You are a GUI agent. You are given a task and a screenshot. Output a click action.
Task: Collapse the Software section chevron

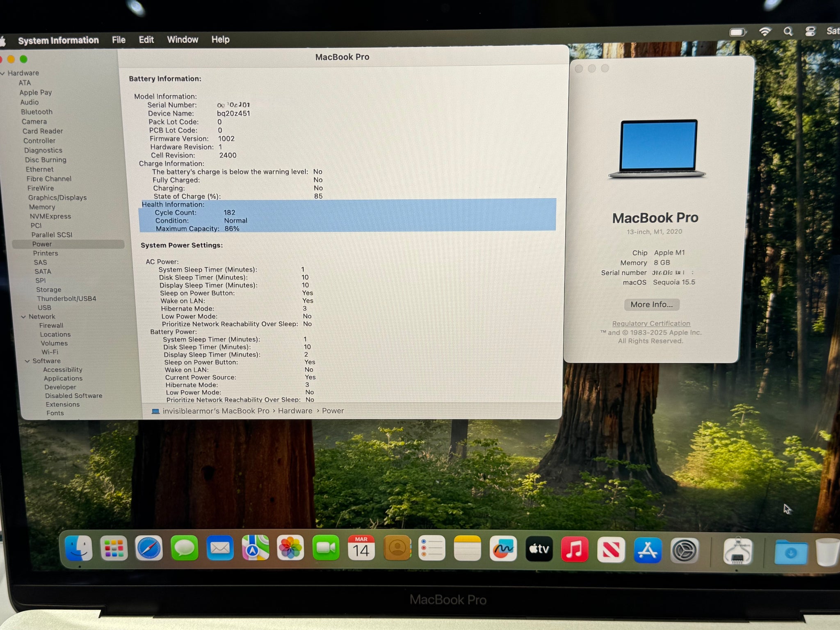click(27, 361)
